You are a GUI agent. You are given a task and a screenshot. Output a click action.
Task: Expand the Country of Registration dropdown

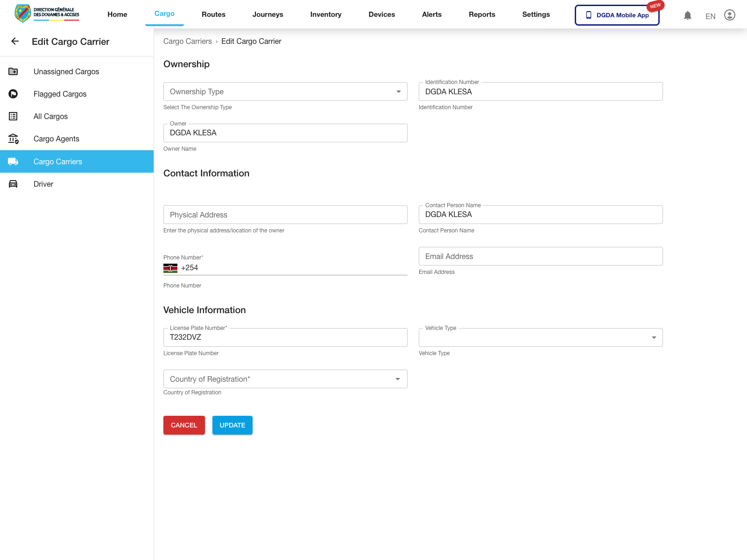pos(285,379)
